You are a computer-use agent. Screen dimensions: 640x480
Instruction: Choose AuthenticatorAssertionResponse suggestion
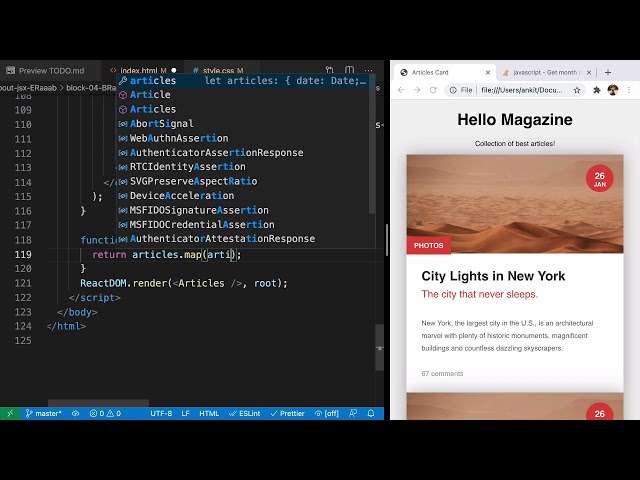point(243,152)
